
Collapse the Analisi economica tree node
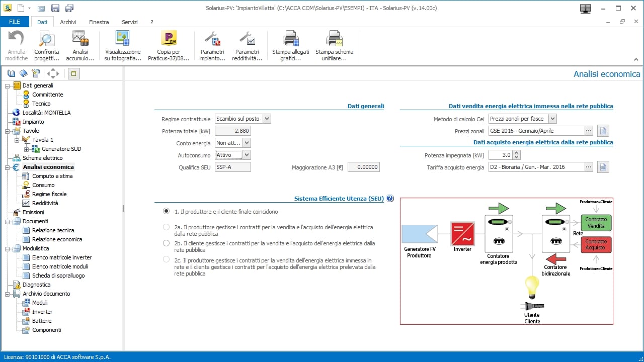pos(8,167)
